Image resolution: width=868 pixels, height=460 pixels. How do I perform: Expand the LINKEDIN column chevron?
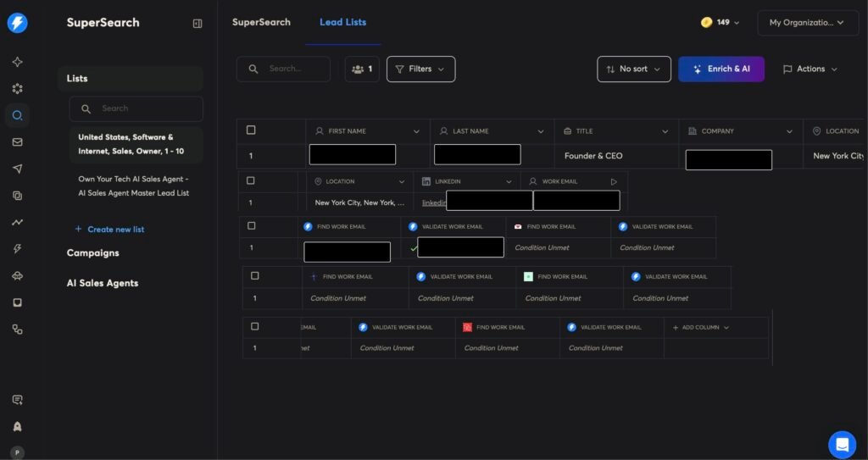tap(509, 181)
